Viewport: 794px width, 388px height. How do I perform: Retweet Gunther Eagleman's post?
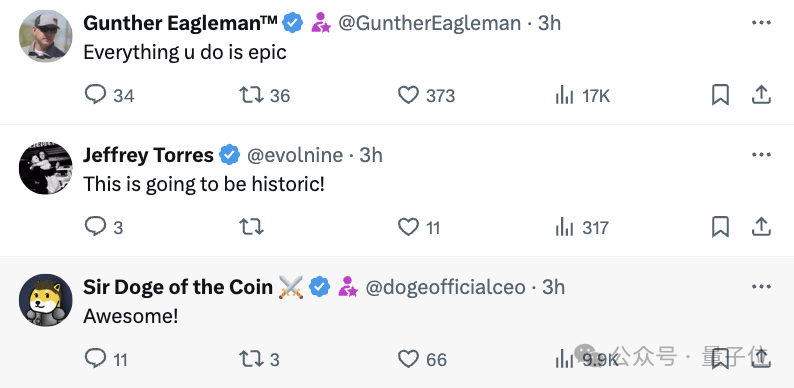(251, 95)
